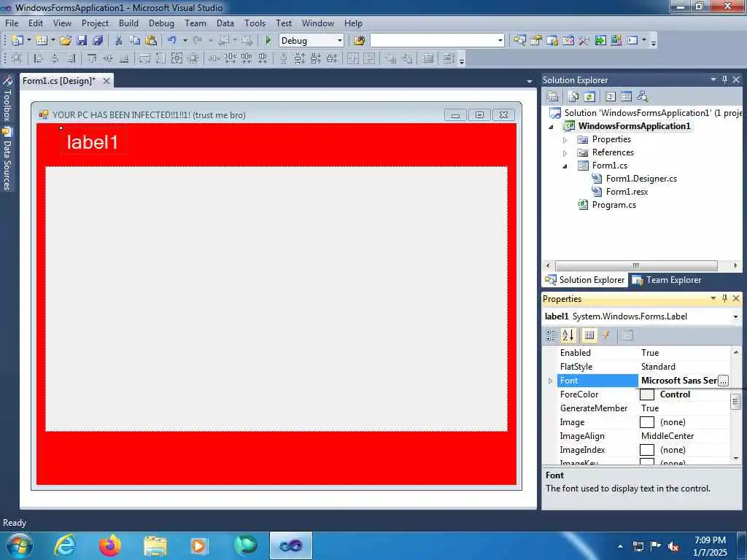The height and width of the screenshot is (560, 747).
Task: Click the gray panel on the form
Action: (276, 298)
